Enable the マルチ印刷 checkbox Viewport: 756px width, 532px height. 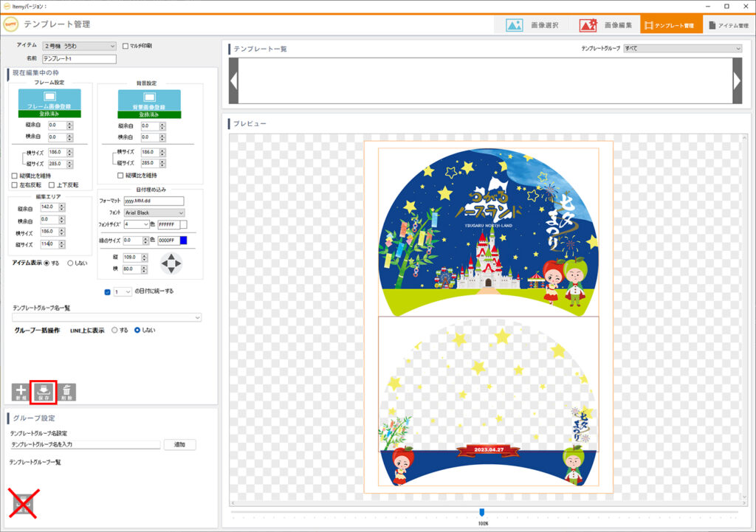(126, 46)
